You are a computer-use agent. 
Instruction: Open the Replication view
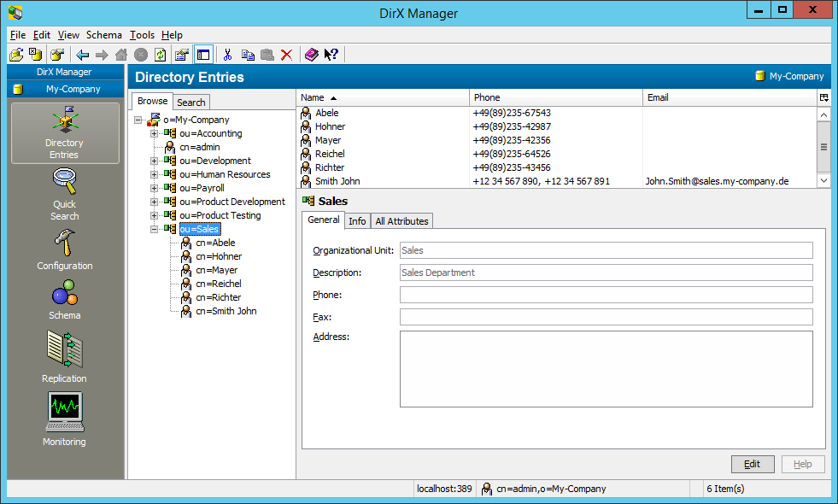tap(65, 356)
